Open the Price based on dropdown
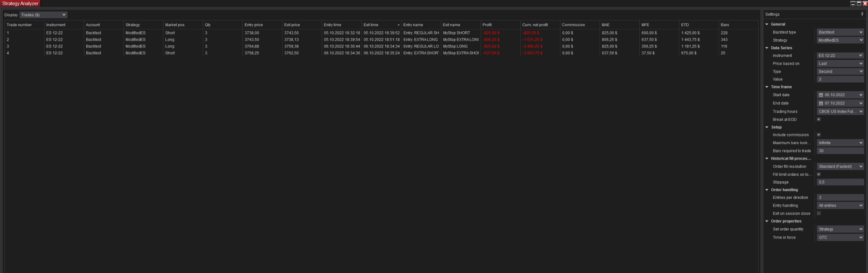This screenshot has height=273, width=868. (840, 64)
